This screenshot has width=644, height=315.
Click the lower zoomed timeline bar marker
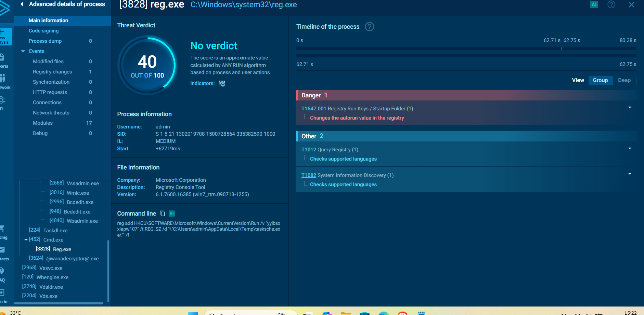pyautogui.click(x=461, y=55)
